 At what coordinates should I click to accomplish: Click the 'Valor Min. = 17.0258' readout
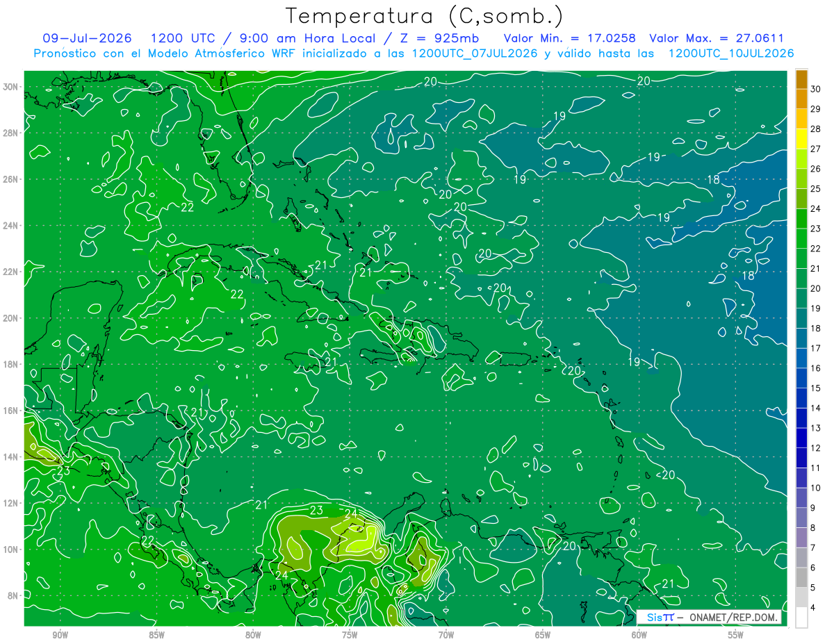570,38
